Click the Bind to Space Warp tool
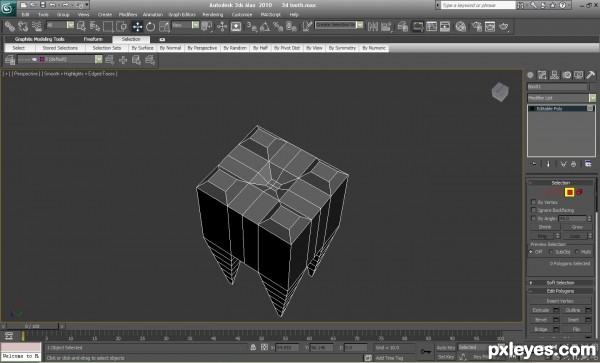Viewport: 600px width, 363px height. coord(37,26)
